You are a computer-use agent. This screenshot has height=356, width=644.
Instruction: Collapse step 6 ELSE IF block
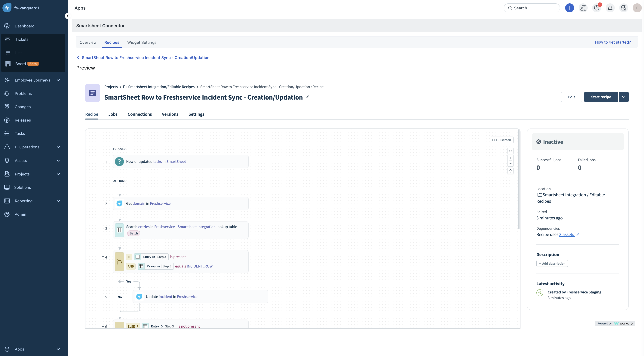pyautogui.click(x=103, y=327)
